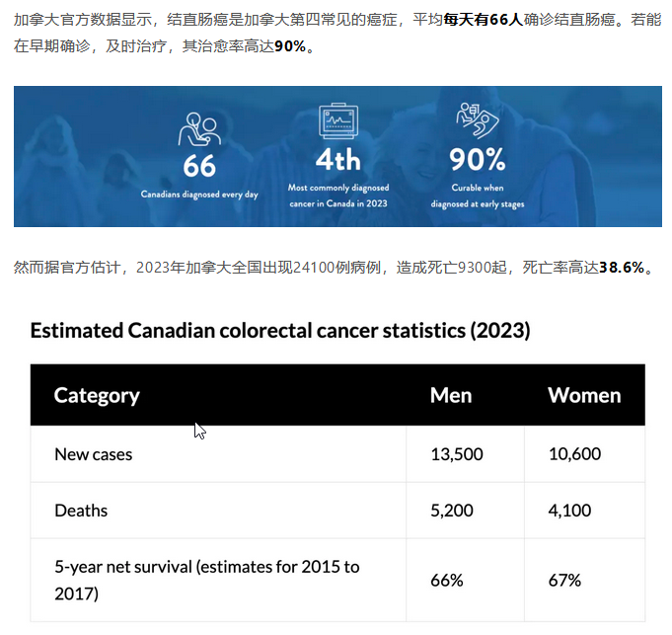Click the doctor and patient icon above 66
This screenshot has height=635, width=672.
(x=199, y=127)
